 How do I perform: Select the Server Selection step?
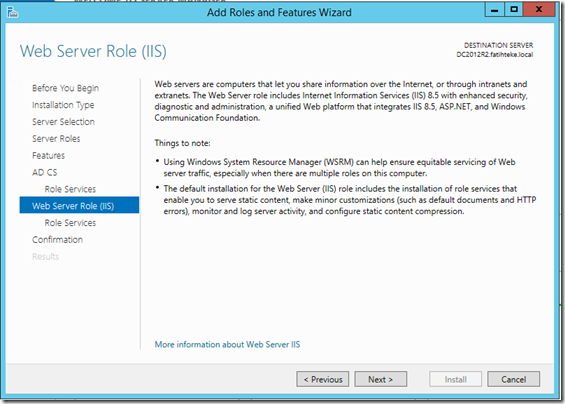63,122
